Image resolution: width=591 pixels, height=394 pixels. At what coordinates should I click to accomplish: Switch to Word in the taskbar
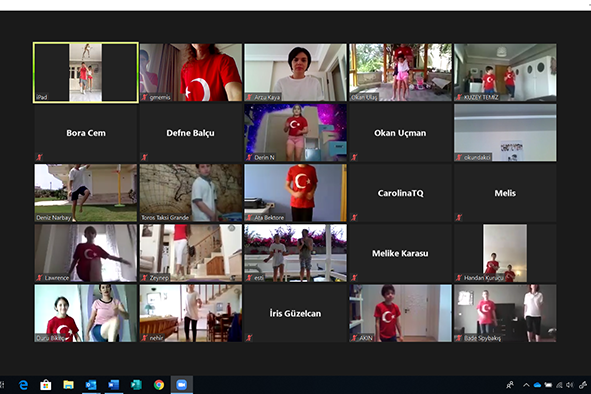(x=113, y=385)
